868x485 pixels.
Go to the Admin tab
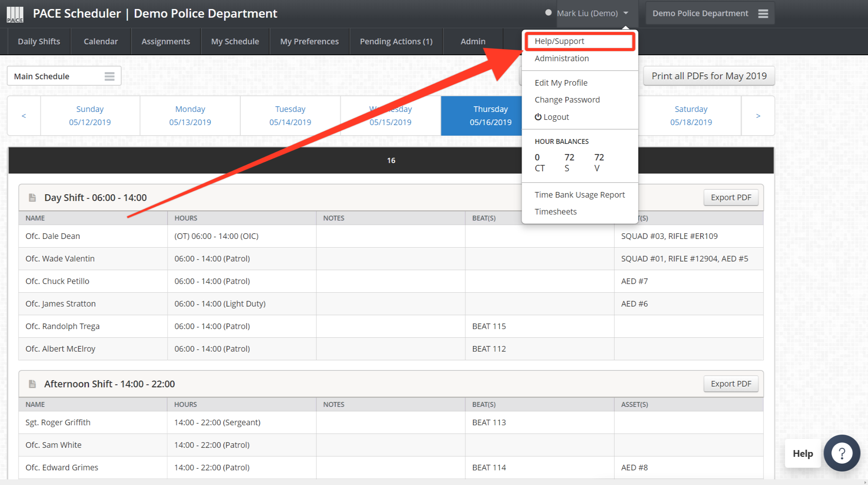pos(473,41)
